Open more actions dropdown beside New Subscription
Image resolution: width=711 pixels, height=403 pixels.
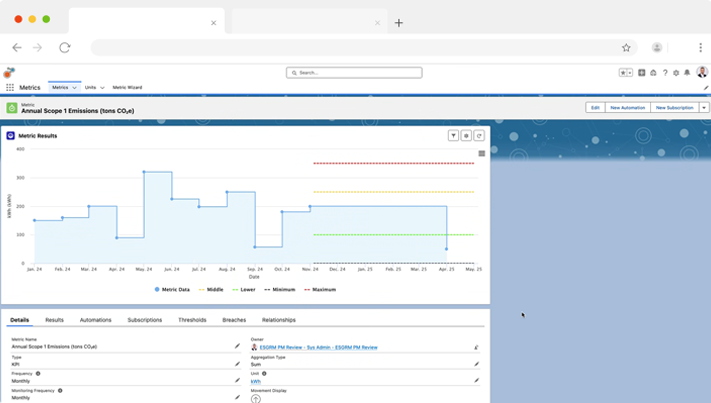point(705,107)
